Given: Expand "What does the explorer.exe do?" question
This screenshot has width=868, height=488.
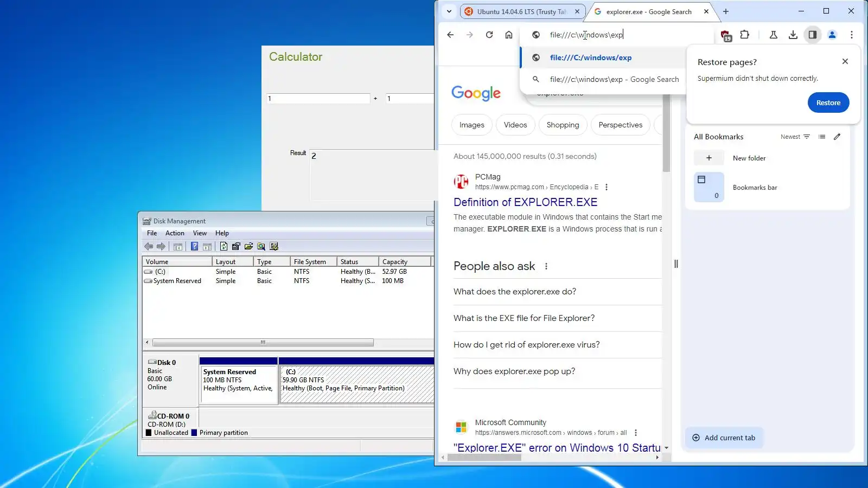Looking at the screenshot, I should 558,292.
